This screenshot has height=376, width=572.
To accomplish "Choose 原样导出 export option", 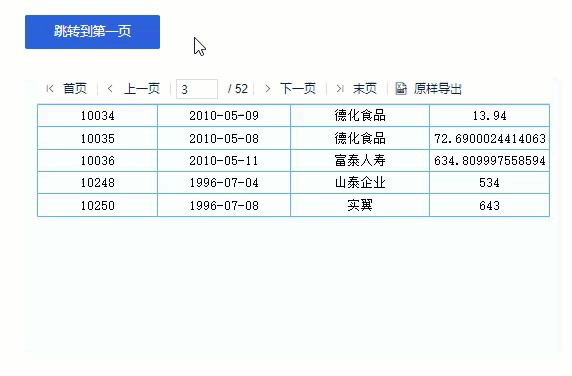I will [x=438, y=89].
